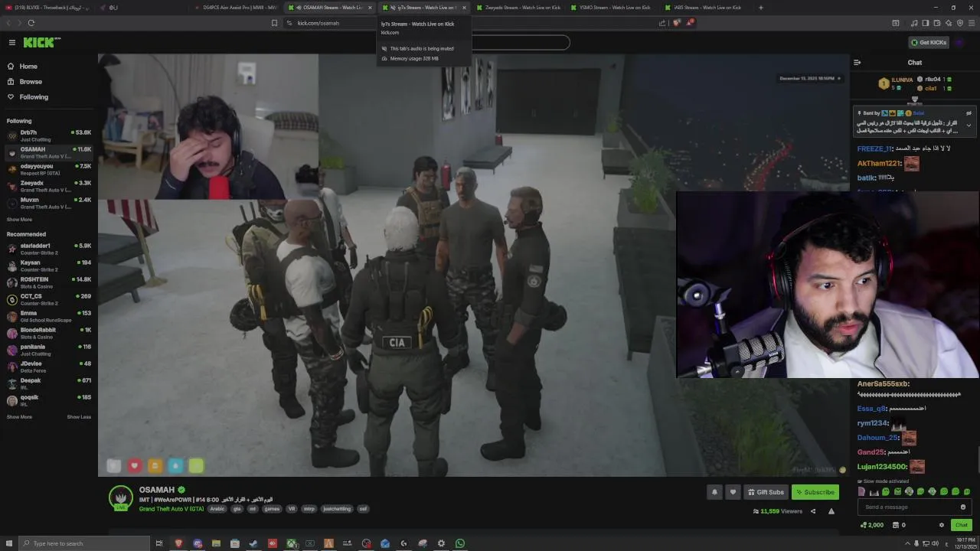980x551 pixels.
Task: Open Task View on taskbar
Action: (x=159, y=543)
